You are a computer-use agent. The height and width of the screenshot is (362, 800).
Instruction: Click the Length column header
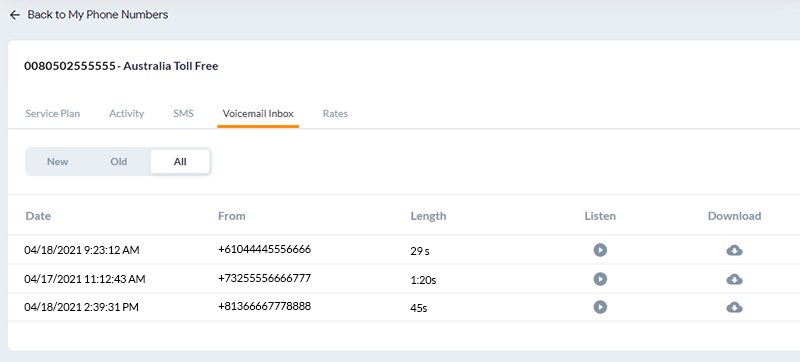(429, 216)
